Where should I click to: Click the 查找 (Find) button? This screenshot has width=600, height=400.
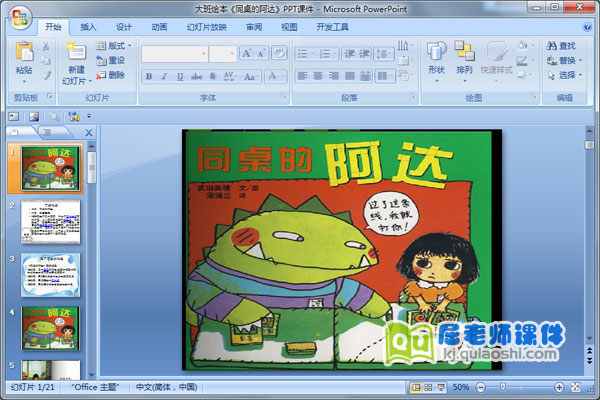point(561,46)
